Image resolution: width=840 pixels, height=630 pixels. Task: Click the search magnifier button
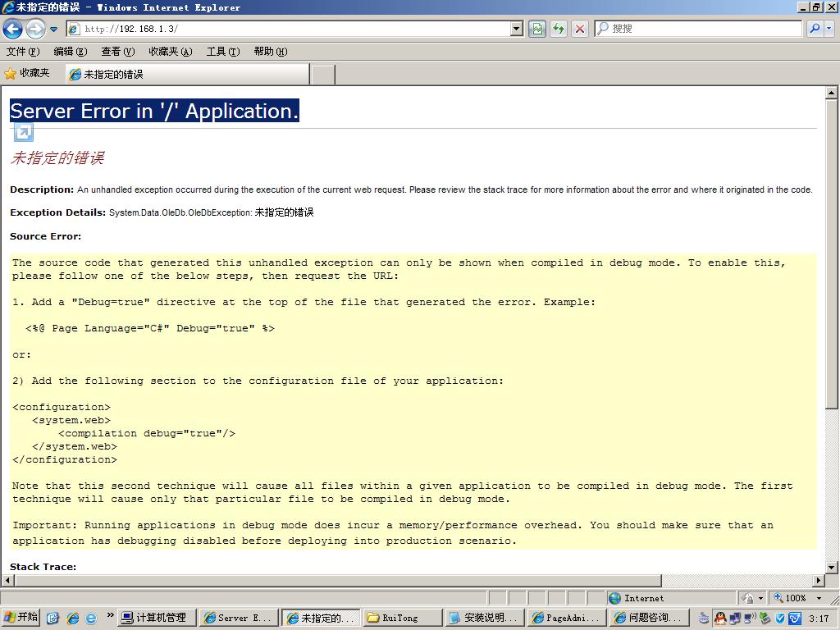815,29
